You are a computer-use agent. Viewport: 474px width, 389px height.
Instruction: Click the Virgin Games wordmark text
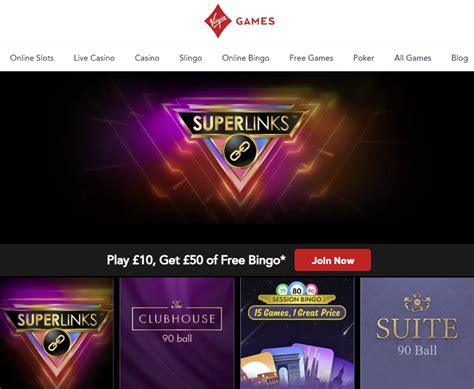point(255,21)
